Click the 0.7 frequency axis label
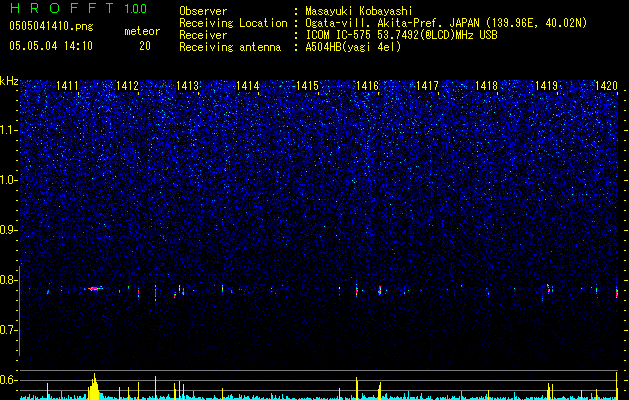The image size is (629, 400). [8, 330]
